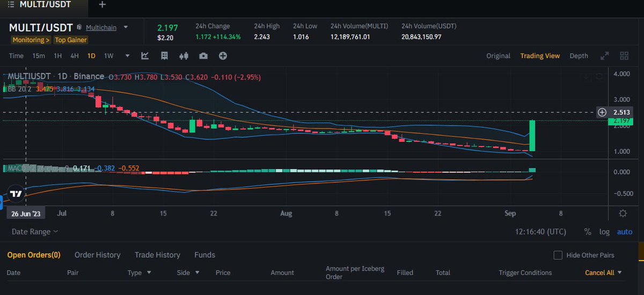Viewport: 644px width, 295px height.
Task: Click the Trigger Conditions column header
Action: coord(525,272)
